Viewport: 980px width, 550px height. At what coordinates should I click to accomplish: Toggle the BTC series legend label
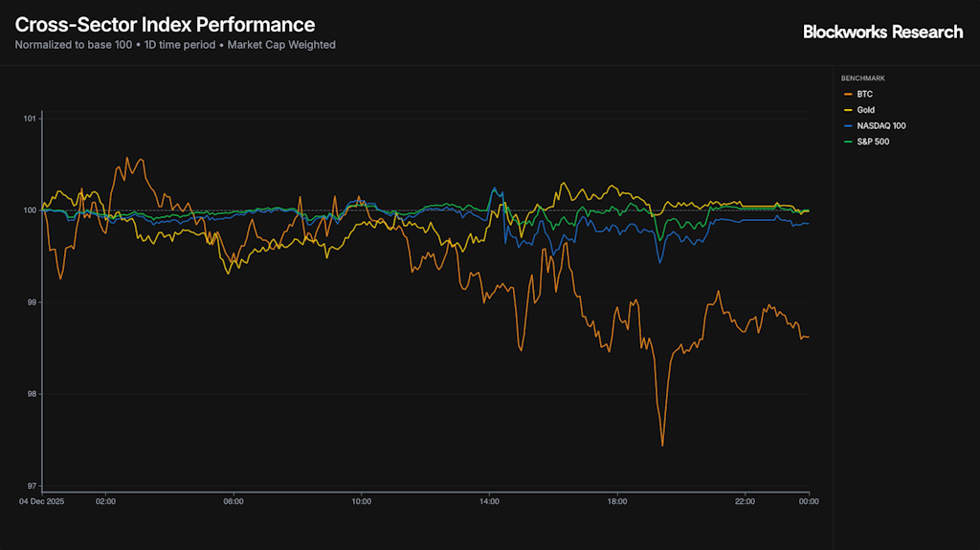[x=864, y=94]
